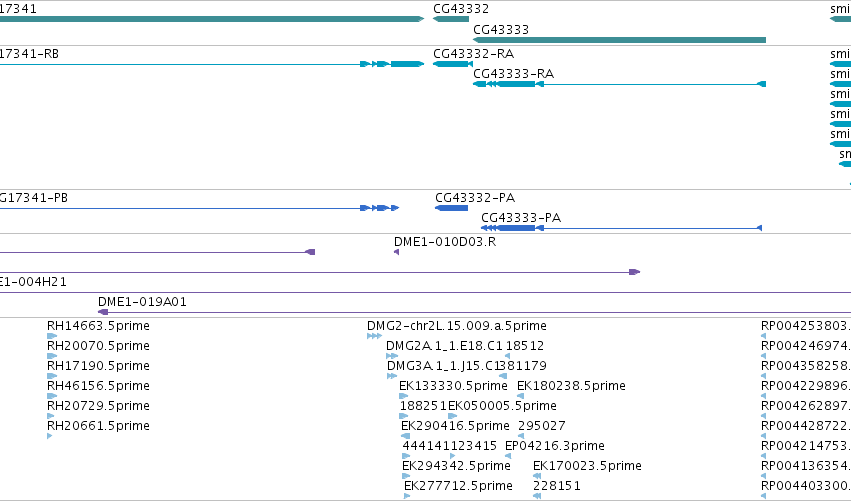Select the RP004136354 label

point(806,466)
